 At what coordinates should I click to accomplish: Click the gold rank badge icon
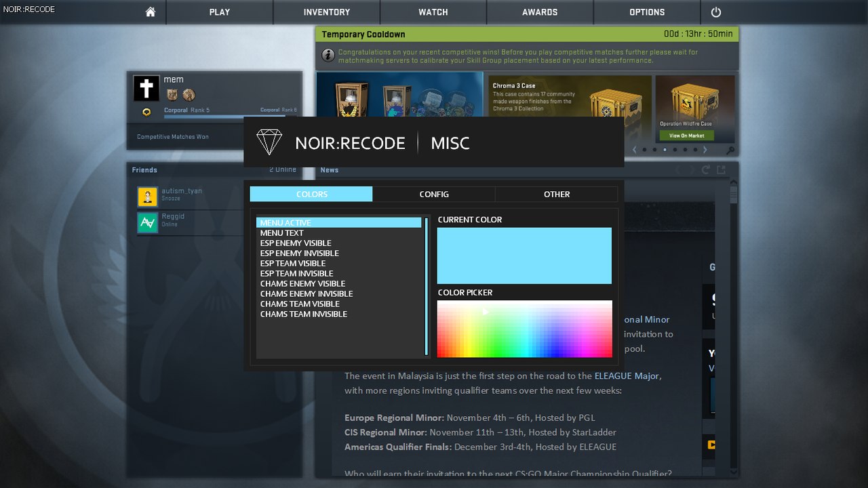pos(146,113)
